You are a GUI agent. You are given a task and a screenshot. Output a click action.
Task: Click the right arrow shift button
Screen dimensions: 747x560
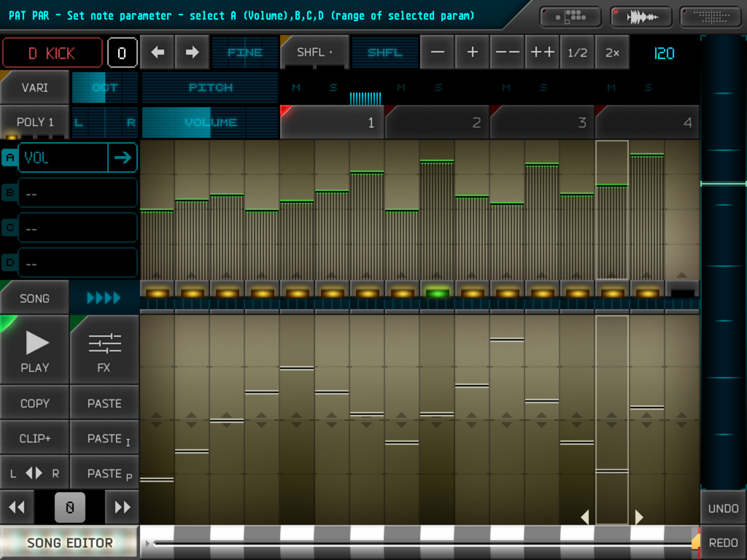(x=192, y=52)
